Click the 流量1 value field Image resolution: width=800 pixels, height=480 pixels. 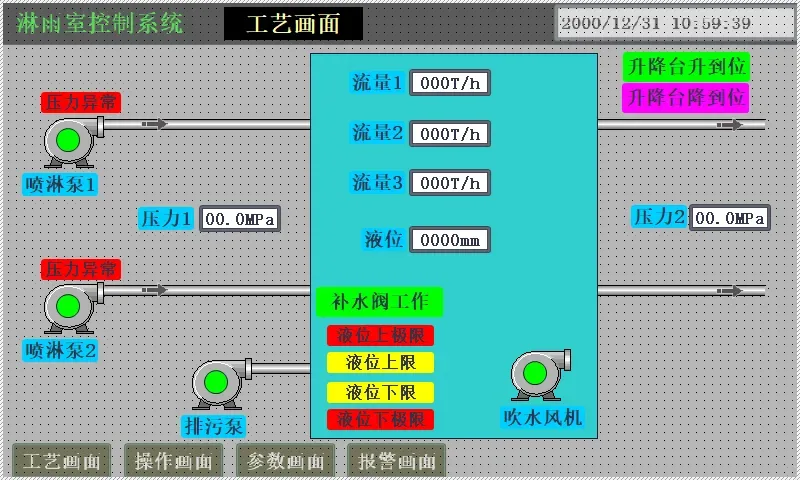[450, 83]
